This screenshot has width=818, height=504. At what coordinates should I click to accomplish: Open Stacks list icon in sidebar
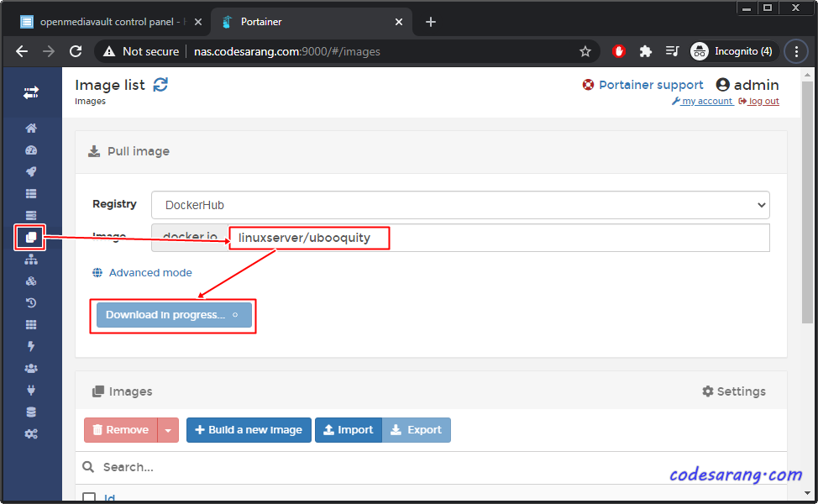[31, 193]
